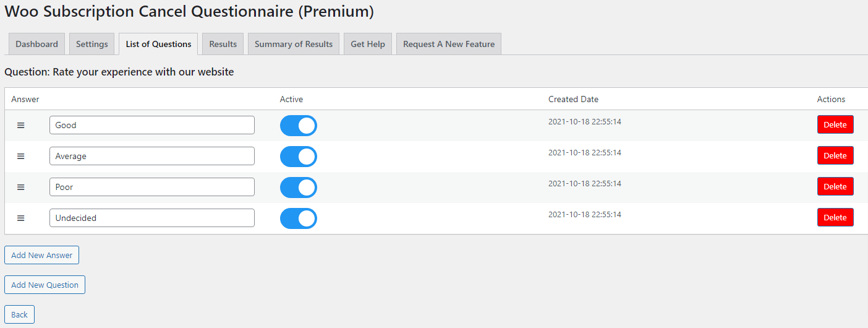Click the question title 'Rate your experience with our website'
Viewport: 868px width, 328px height.
point(143,72)
